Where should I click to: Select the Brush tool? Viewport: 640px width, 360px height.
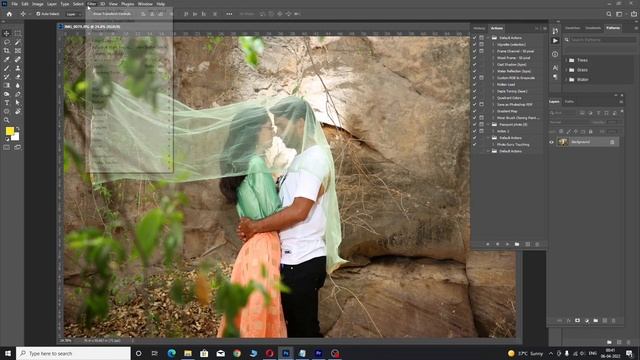click(7, 68)
